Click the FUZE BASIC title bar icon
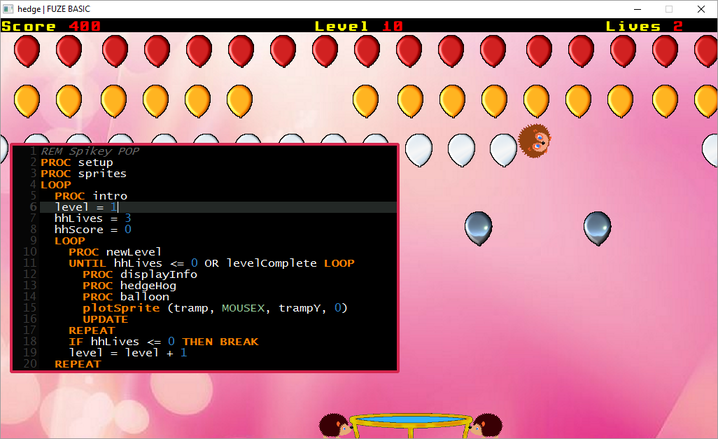This screenshot has height=439, width=718. 9,9
